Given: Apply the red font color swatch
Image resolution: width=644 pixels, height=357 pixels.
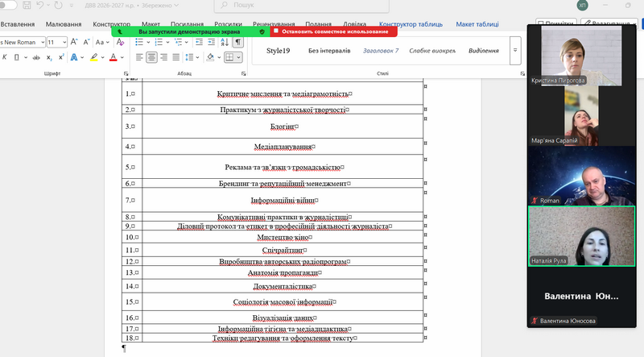Looking at the screenshot, I should pos(112,57).
